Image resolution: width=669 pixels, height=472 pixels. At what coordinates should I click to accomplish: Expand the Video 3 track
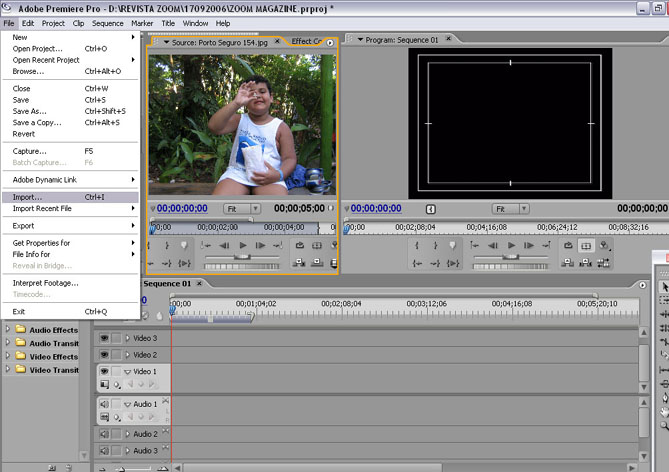pos(127,339)
